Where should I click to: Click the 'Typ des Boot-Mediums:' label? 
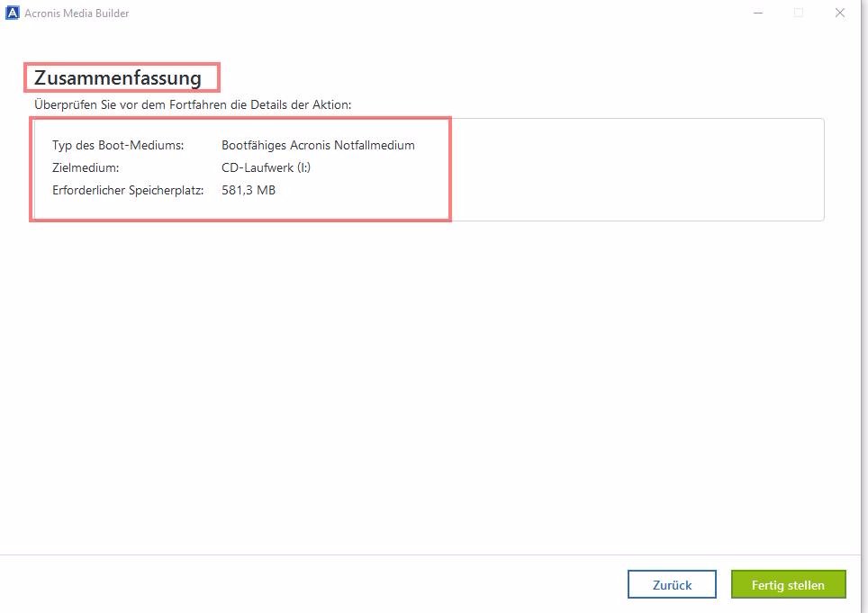pyautogui.click(x=118, y=145)
